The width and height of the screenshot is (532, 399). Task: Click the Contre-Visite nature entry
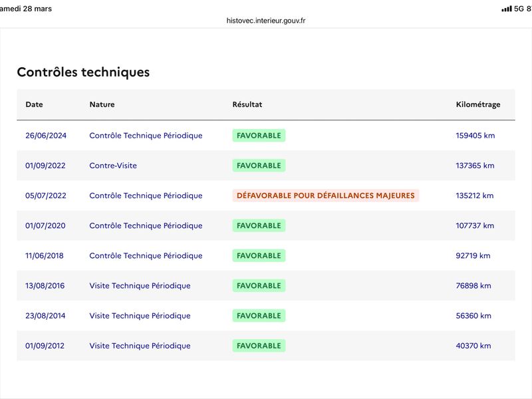click(113, 166)
